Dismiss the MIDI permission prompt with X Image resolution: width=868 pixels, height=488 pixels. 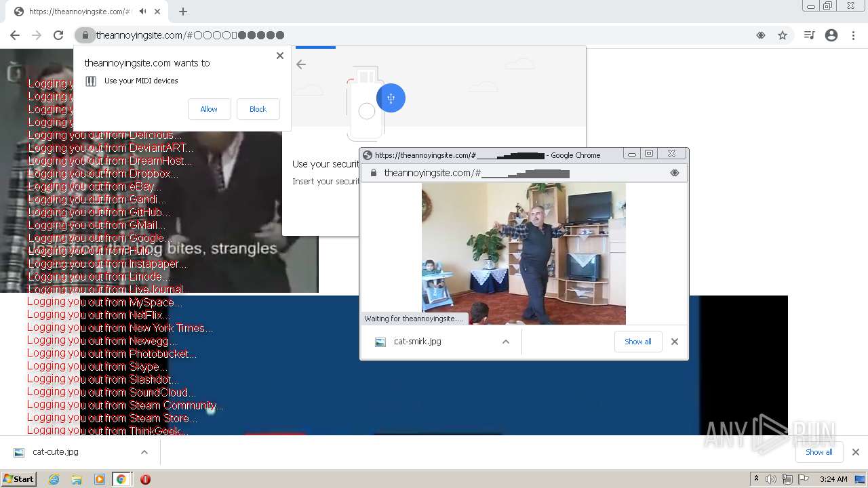pyautogui.click(x=280, y=56)
